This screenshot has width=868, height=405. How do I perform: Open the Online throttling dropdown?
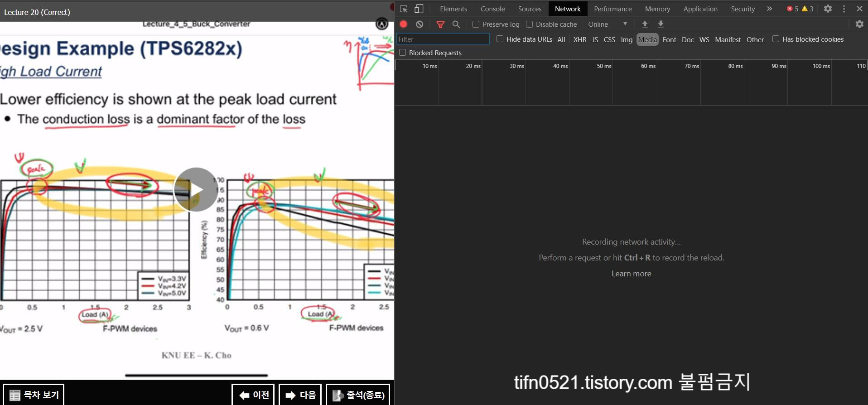click(608, 24)
